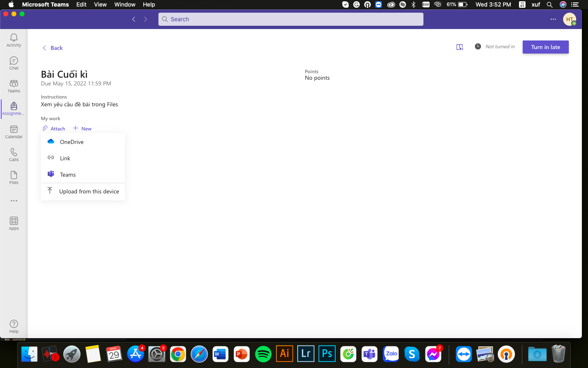Viewport: 588px width, 368px height.
Task: Open the Activity bell in sidebar
Action: pyautogui.click(x=14, y=40)
